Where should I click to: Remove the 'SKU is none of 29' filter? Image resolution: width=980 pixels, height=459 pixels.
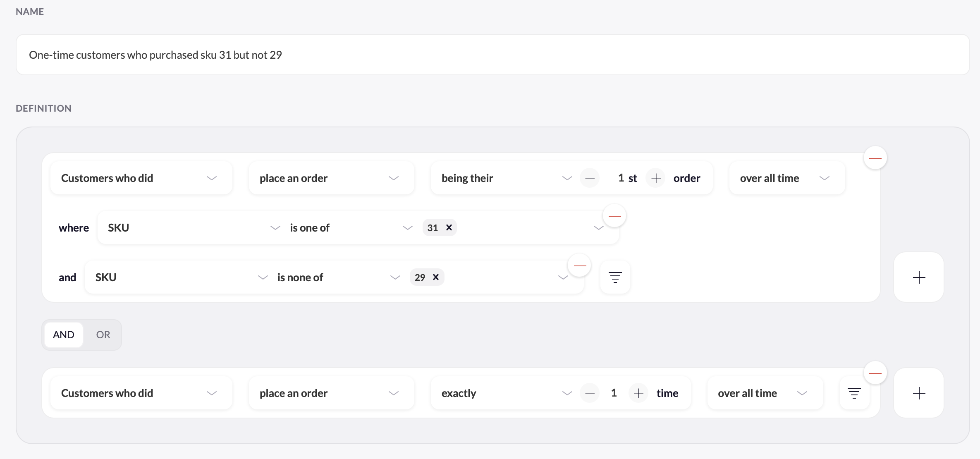click(x=580, y=265)
